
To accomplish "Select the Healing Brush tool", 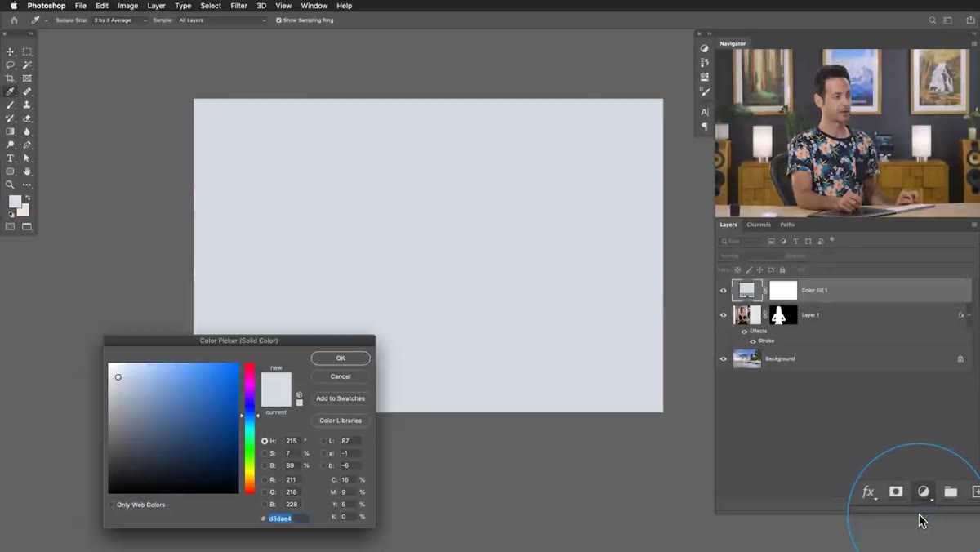I will click(x=27, y=91).
